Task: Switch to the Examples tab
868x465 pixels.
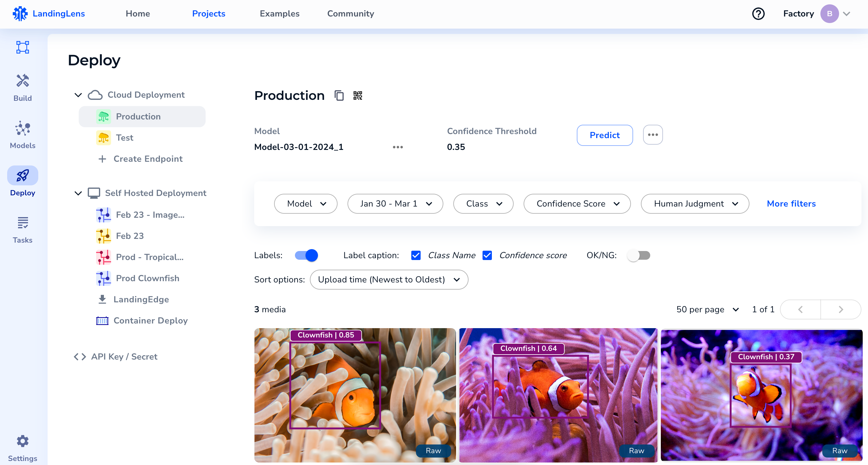Action: (279, 14)
